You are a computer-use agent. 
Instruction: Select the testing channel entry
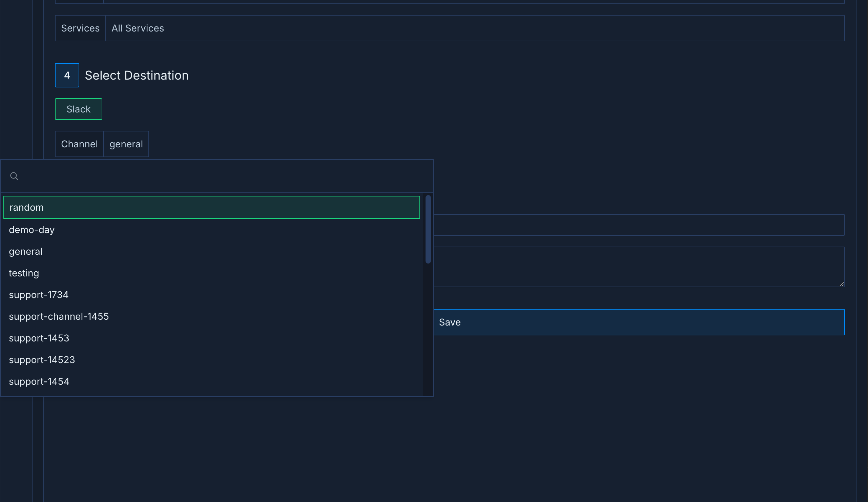24,273
